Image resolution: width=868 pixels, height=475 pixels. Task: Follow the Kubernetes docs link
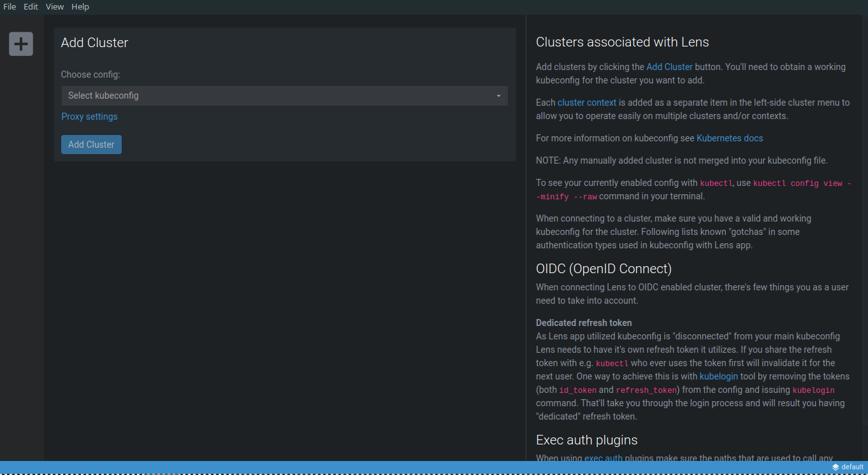coord(730,138)
